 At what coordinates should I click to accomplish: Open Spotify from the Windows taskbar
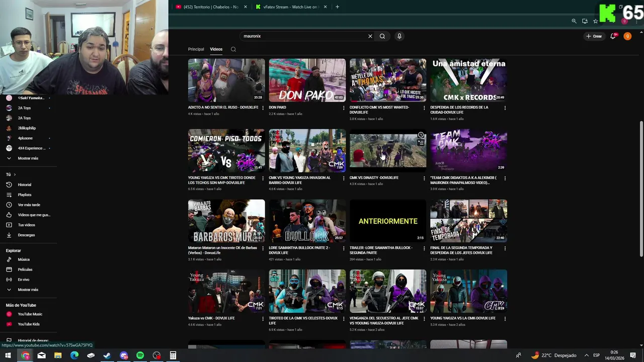140,355
